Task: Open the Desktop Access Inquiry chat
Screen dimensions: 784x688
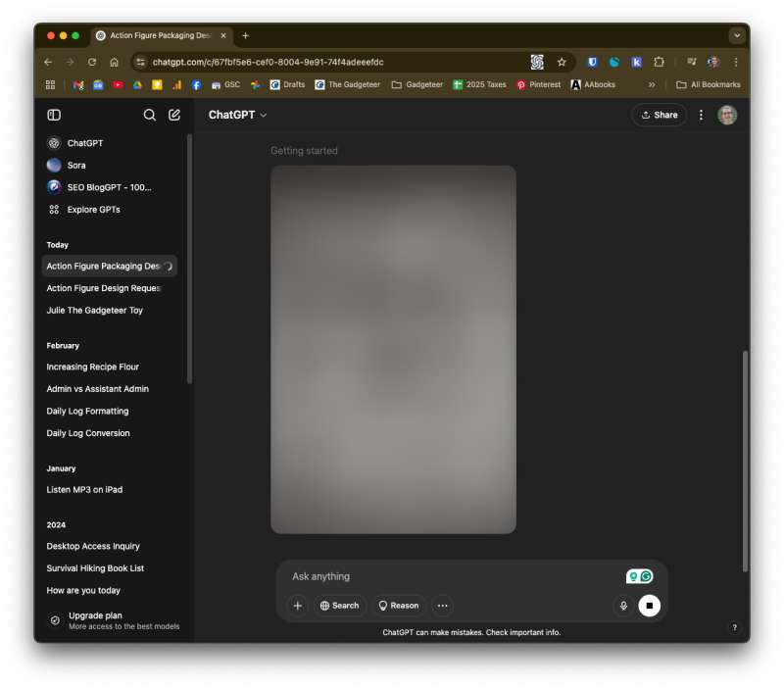Action: coord(93,546)
